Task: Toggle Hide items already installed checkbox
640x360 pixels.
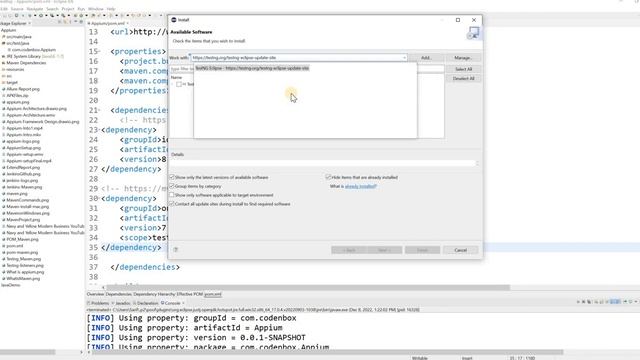Action: click(x=328, y=177)
